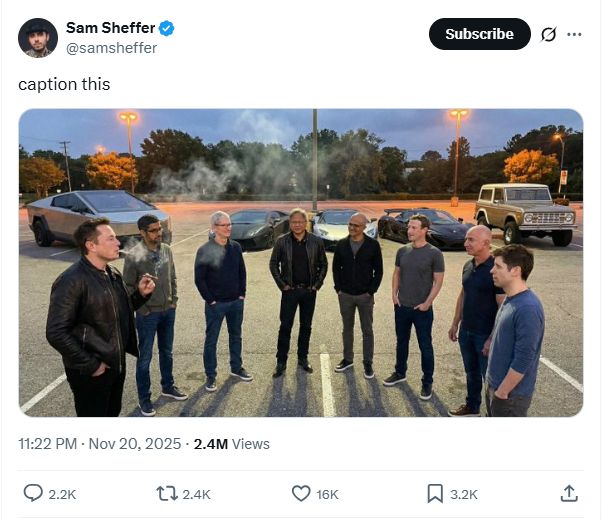The width and height of the screenshot is (602, 520).
Task: Open the parking lot photo
Action: coord(300,262)
